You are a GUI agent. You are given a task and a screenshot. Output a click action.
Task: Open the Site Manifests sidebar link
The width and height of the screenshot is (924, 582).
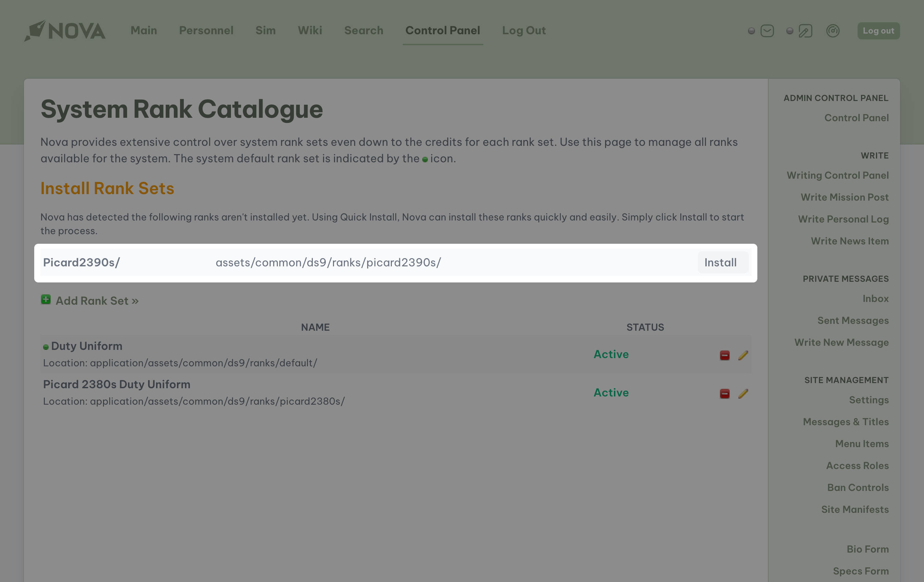855,509
